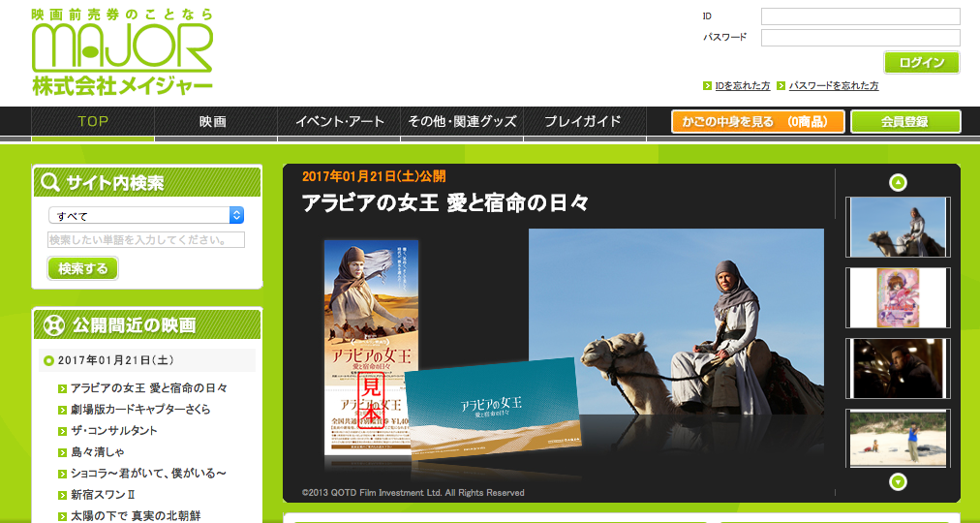Open 太陽の下で 真実の北朝鮮 link
This screenshot has height=523, width=980.
(x=136, y=517)
